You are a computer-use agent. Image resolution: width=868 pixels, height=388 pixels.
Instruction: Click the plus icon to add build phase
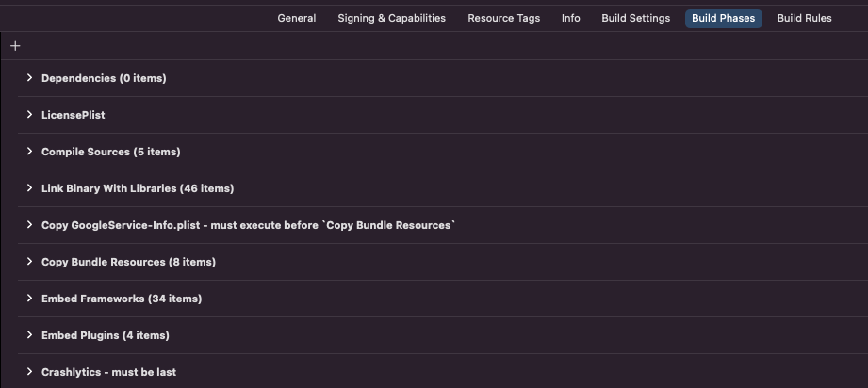pyautogui.click(x=15, y=46)
